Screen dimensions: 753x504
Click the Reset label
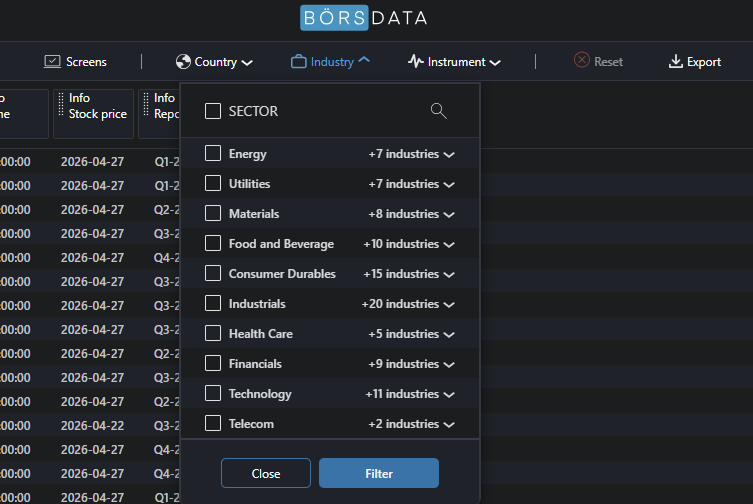point(608,61)
